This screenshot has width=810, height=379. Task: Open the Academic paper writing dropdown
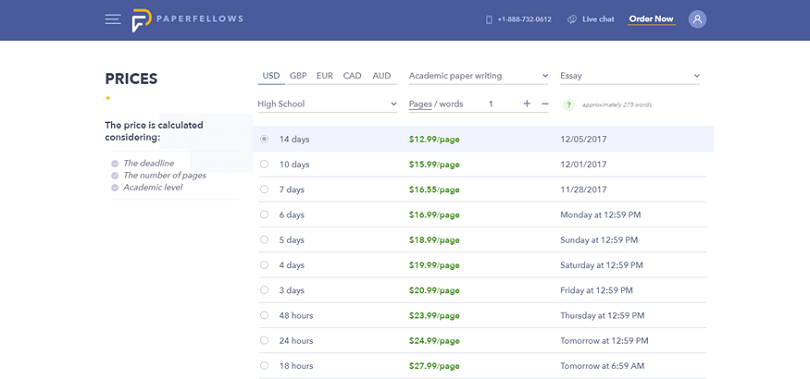pos(478,76)
